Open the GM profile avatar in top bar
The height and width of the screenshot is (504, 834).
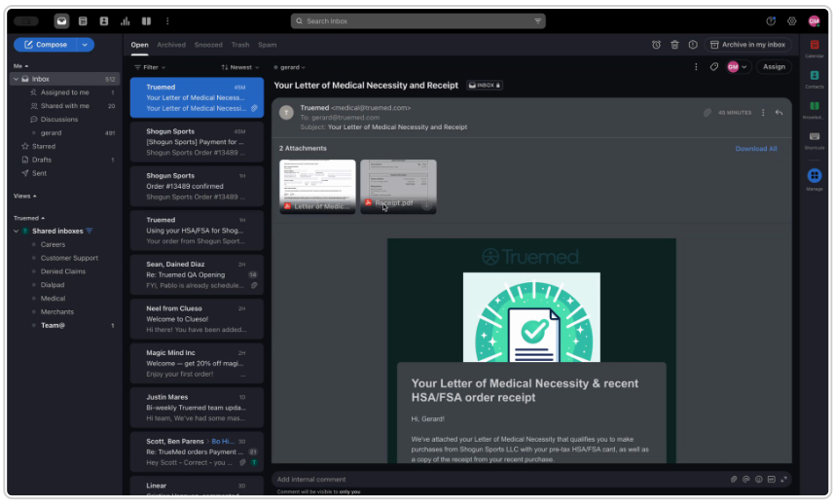pyautogui.click(x=814, y=21)
